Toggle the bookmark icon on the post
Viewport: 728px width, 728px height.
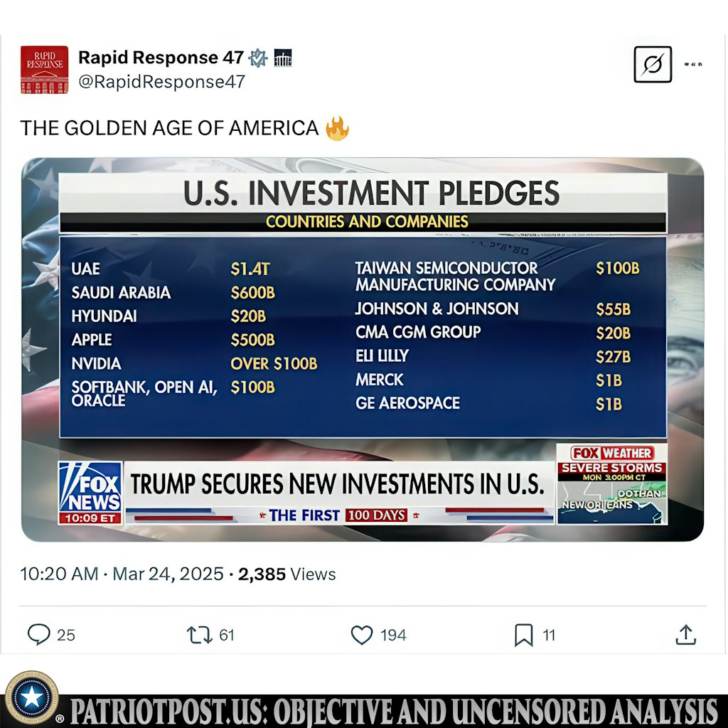pos(523,635)
